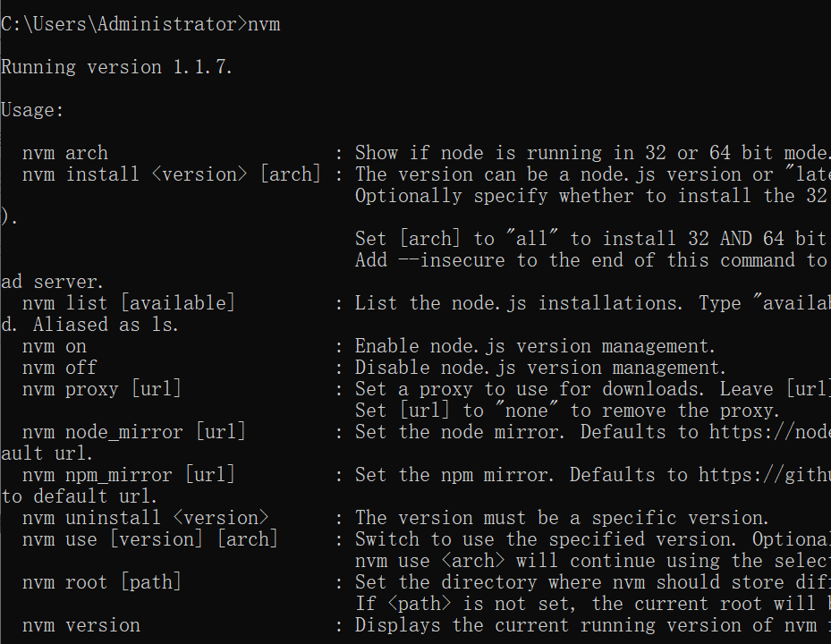Click the 'nvm off' command line
The width and height of the screenshot is (831, 644).
(59, 368)
